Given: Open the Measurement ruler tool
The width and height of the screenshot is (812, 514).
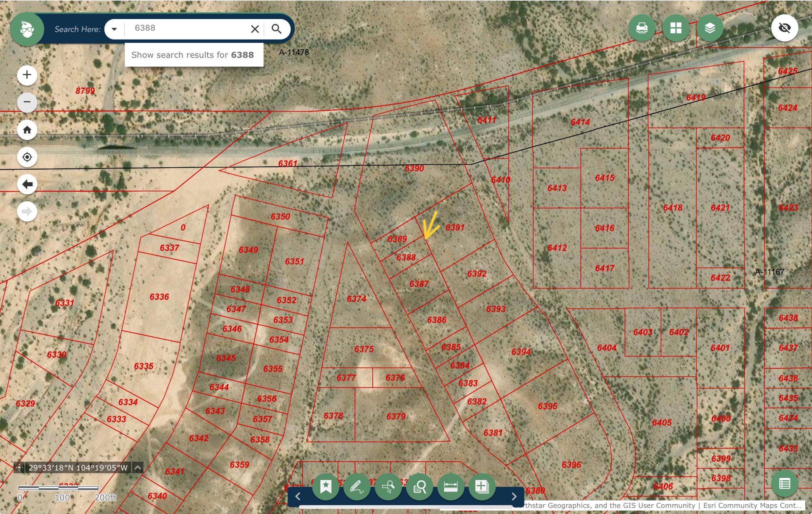Looking at the screenshot, I should [451, 486].
